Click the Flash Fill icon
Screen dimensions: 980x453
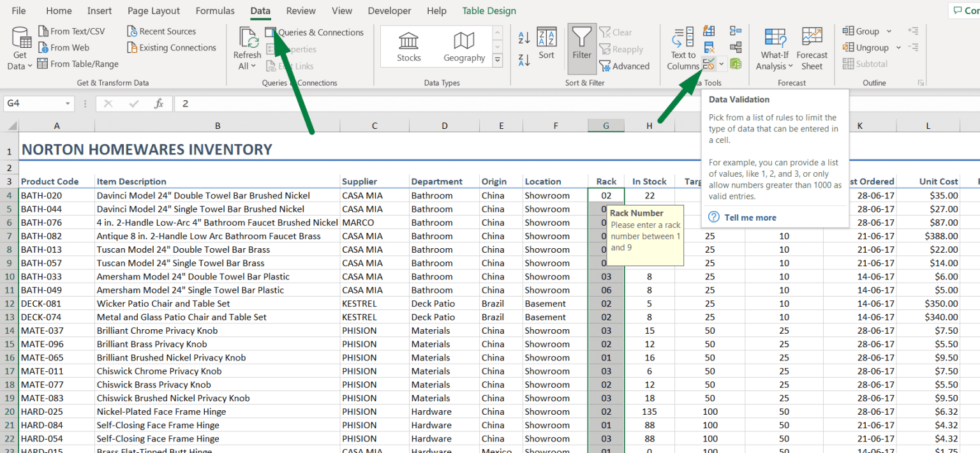click(x=709, y=31)
